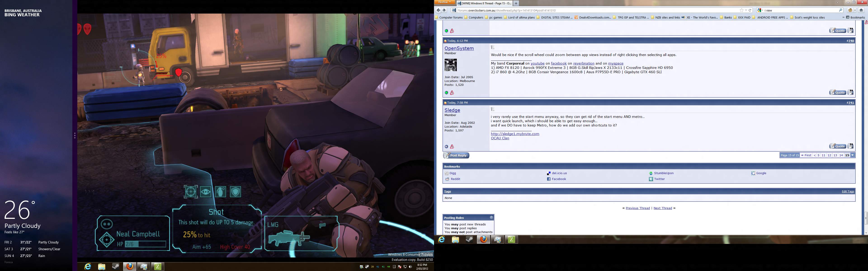Select the Hunker Down shield ability
Screen dimensions: 868x271
(236, 192)
